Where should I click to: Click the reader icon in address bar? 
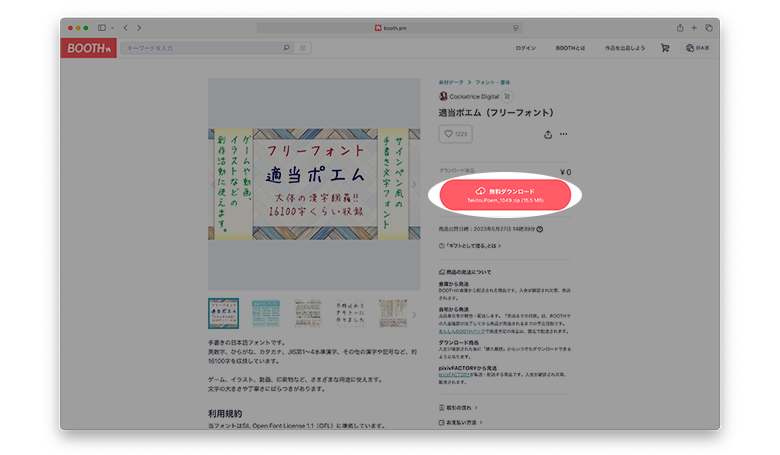(516, 28)
